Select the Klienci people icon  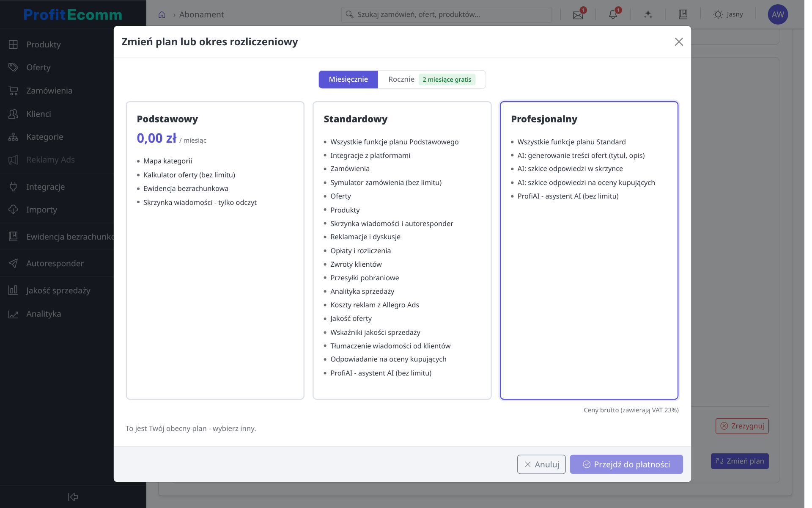[x=13, y=114]
